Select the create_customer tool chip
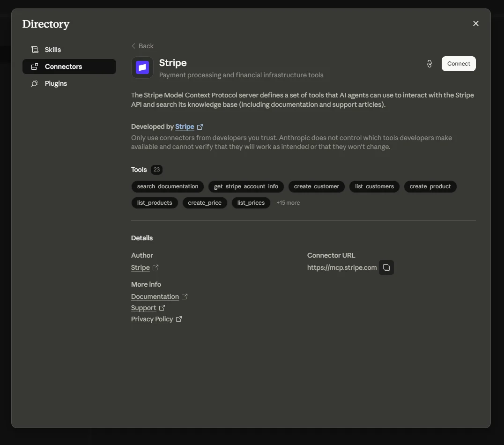The width and height of the screenshot is (504, 445). point(316,186)
